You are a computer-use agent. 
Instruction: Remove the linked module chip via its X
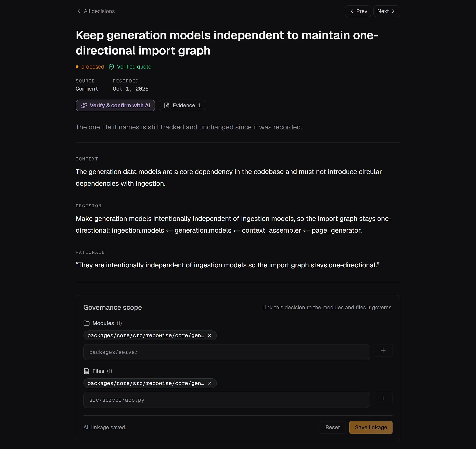pyautogui.click(x=210, y=335)
